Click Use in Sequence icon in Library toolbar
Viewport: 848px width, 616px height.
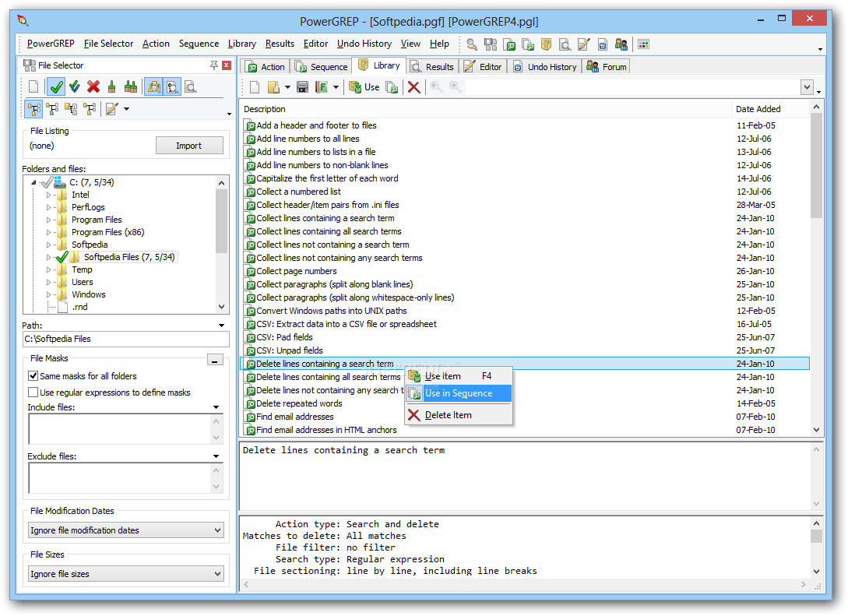point(392,87)
